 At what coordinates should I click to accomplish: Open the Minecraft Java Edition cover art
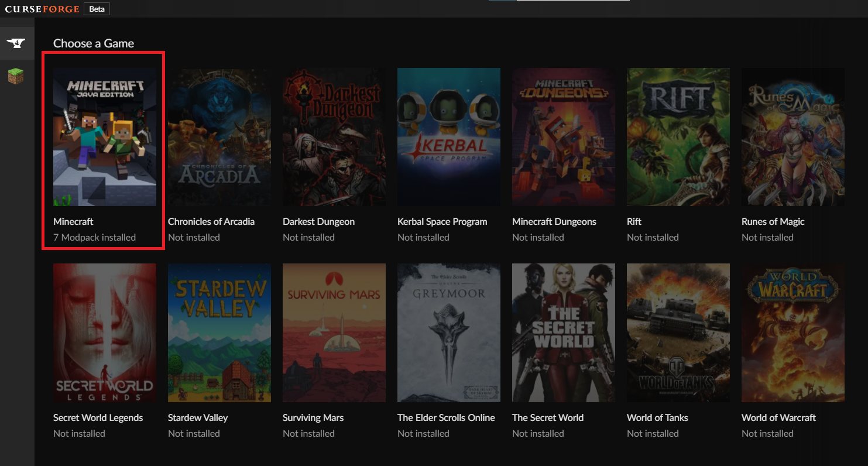click(105, 137)
